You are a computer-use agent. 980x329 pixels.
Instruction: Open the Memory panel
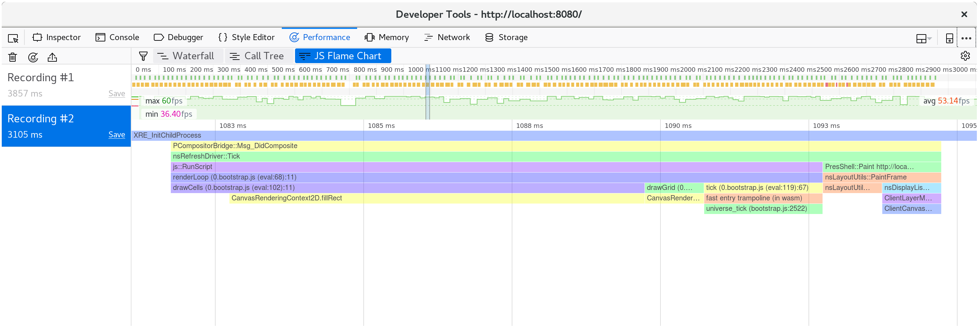(x=386, y=37)
